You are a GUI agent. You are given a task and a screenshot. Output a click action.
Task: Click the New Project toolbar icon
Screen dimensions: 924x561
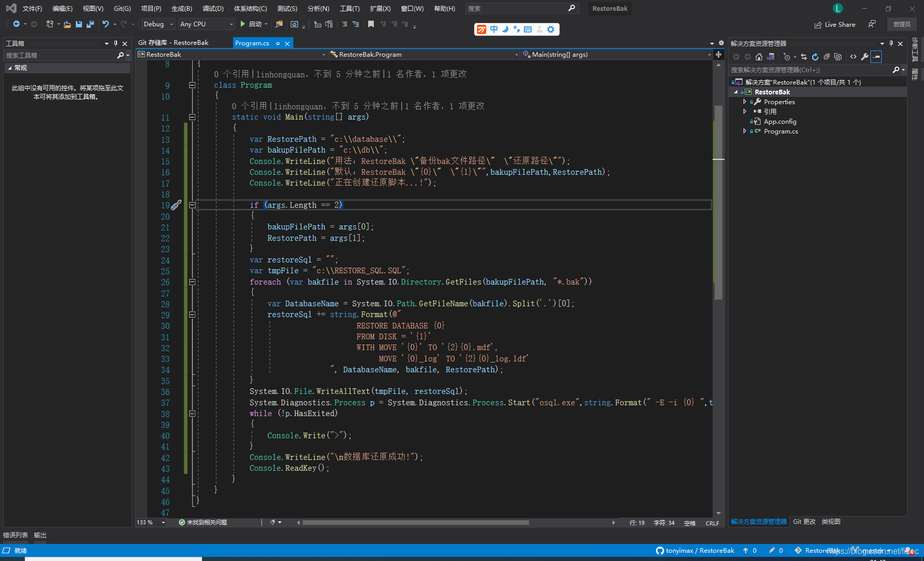[x=49, y=24]
